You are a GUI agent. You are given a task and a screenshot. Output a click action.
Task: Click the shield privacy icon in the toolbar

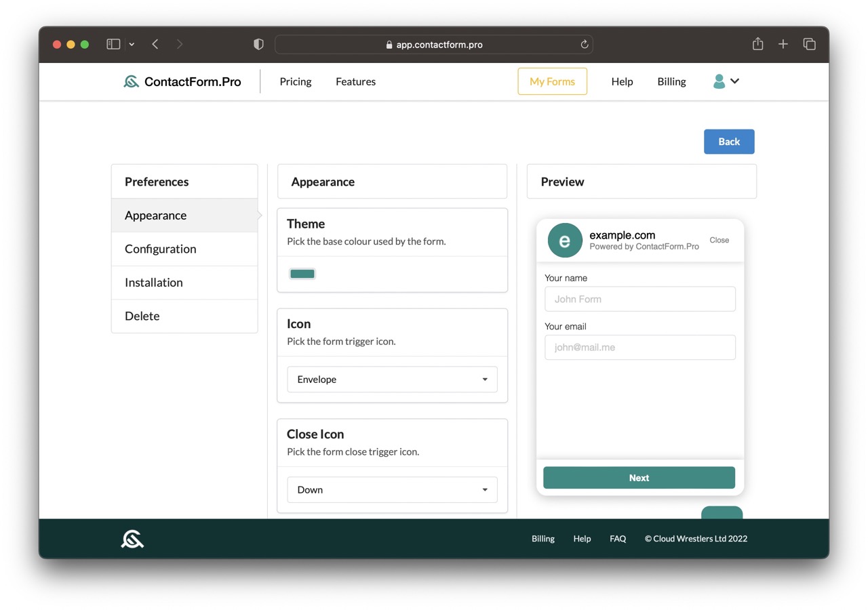[x=258, y=43]
